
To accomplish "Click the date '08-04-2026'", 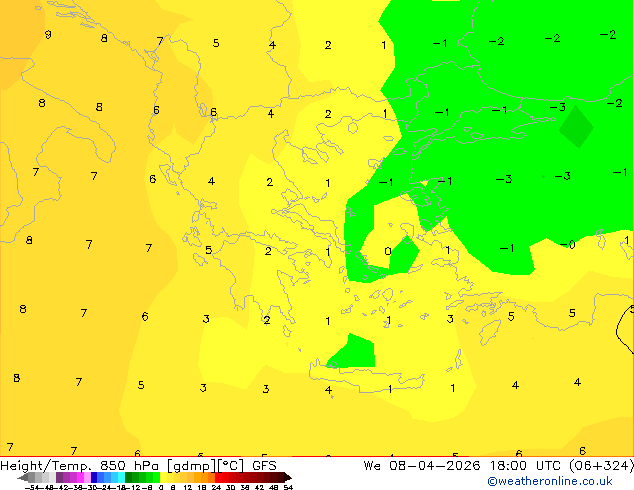I will [435, 466].
